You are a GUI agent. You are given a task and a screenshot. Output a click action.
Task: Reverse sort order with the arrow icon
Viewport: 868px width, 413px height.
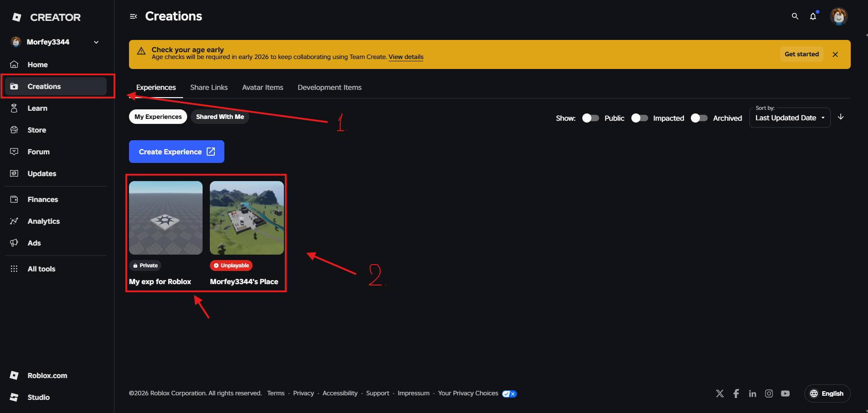[841, 117]
